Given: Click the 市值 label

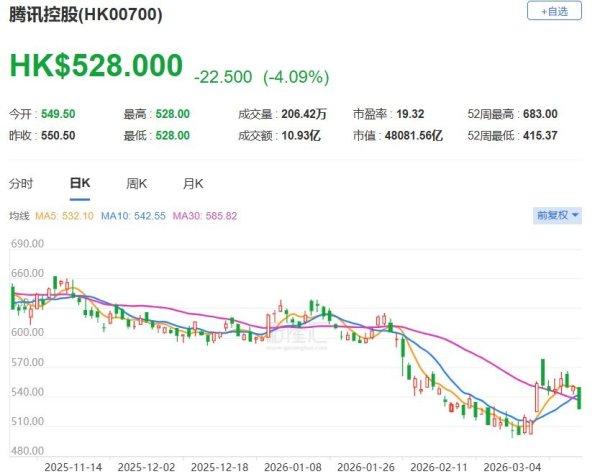Looking at the screenshot, I should coord(364,135).
